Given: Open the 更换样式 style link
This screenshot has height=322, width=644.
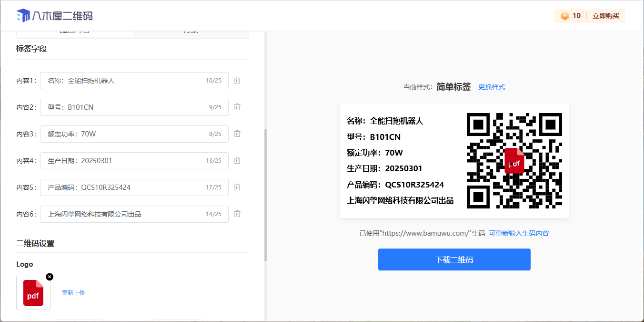Looking at the screenshot, I should (492, 87).
